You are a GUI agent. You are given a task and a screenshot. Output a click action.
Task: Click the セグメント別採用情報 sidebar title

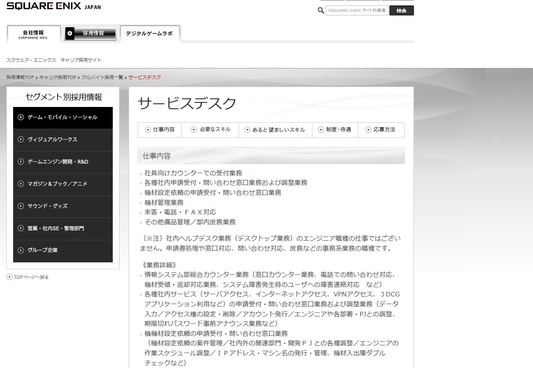[64, 97]
